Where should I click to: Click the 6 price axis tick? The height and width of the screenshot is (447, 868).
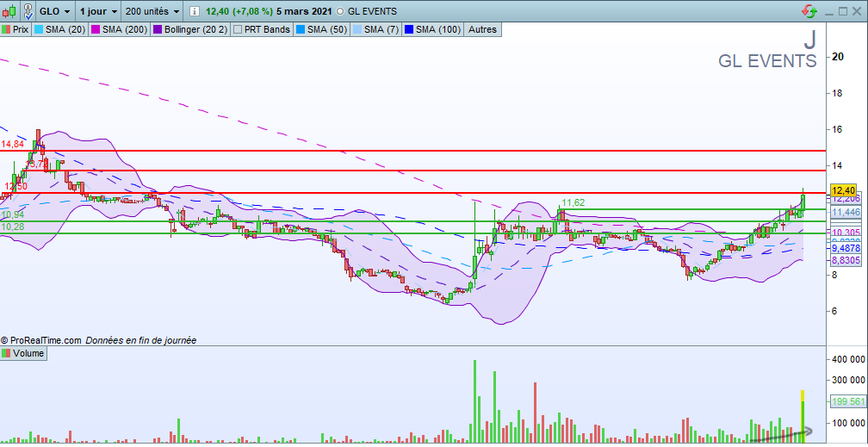pyautogui.click(x=835, y=311)
